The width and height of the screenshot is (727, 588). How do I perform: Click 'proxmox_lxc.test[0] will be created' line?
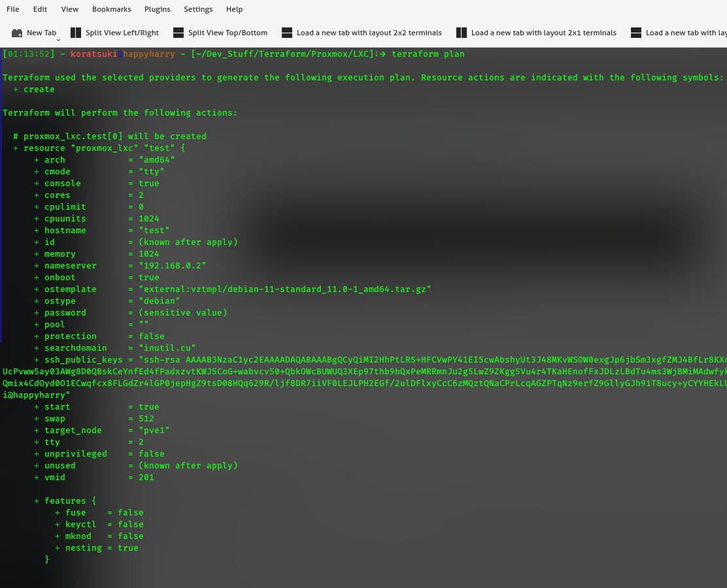click(114, 137)
